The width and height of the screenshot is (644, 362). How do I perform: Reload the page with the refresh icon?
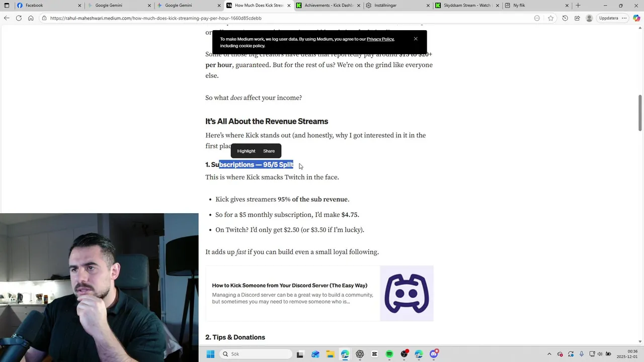coord(19,18)
